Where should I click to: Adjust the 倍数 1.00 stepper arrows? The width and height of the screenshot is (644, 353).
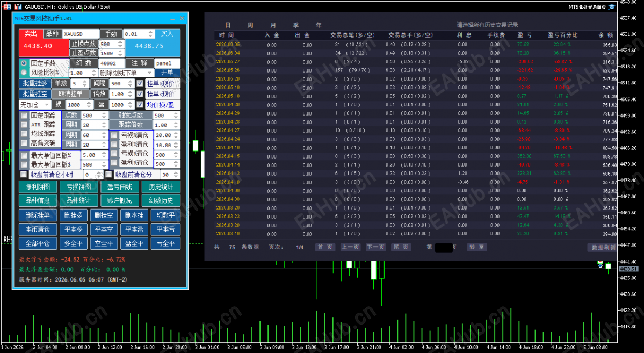130,94
